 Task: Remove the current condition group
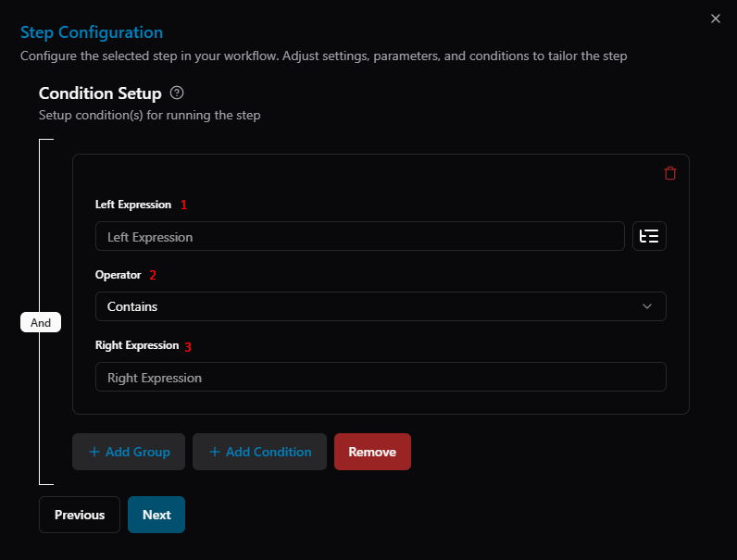pyautogui.click(x=372, y=452)
